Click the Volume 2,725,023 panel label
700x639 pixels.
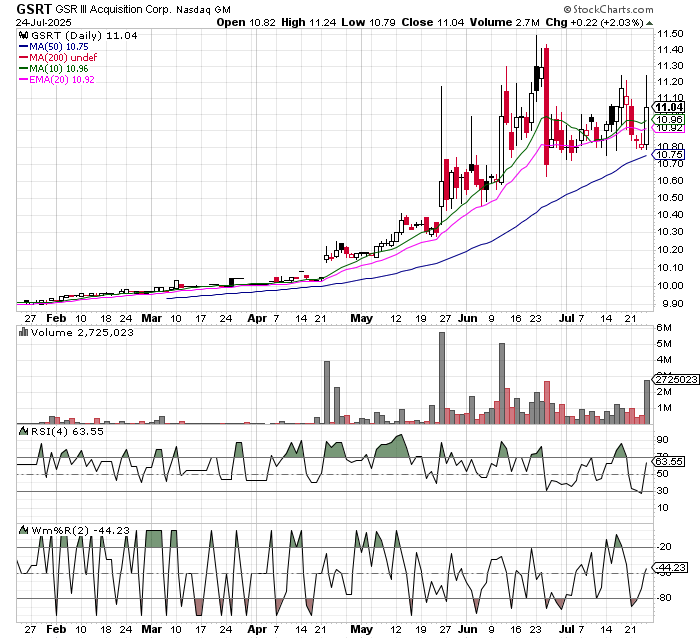(82, 333)
